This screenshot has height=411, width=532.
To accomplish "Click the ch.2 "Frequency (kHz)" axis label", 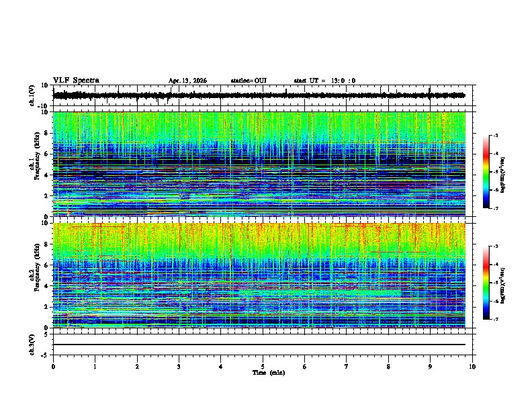I will pos(37,267).
